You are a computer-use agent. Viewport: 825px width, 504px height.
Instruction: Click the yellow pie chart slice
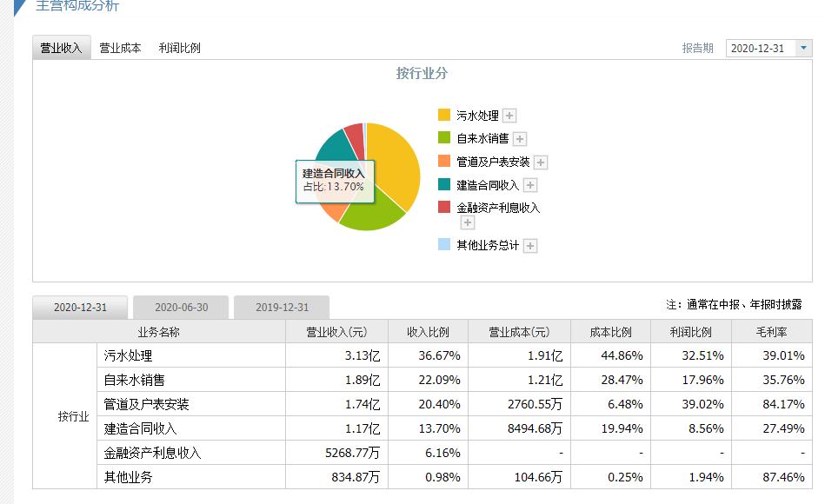click(x=393, y=165)
